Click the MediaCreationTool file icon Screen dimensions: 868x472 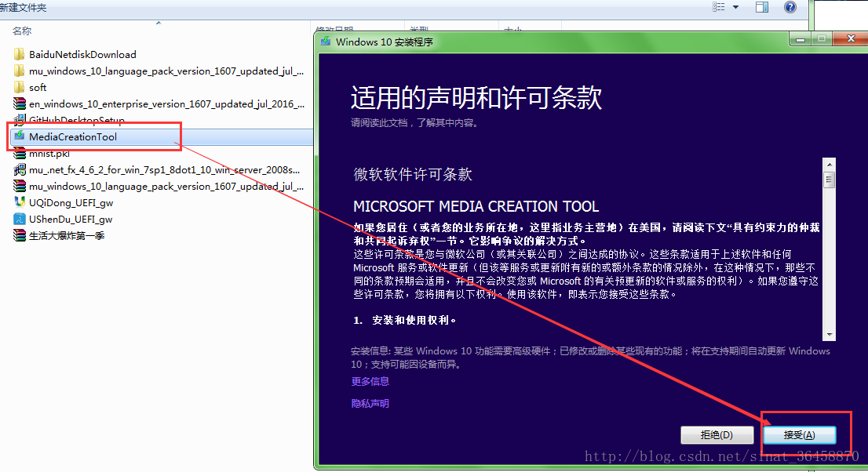click(x=20, y=136)
